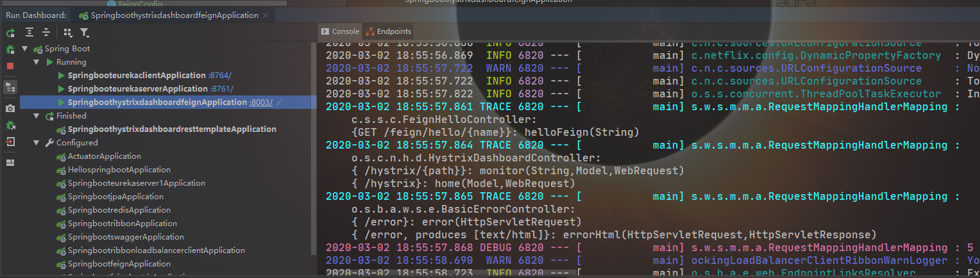Click the WARN log entry at 18:55:58.690

652,260
